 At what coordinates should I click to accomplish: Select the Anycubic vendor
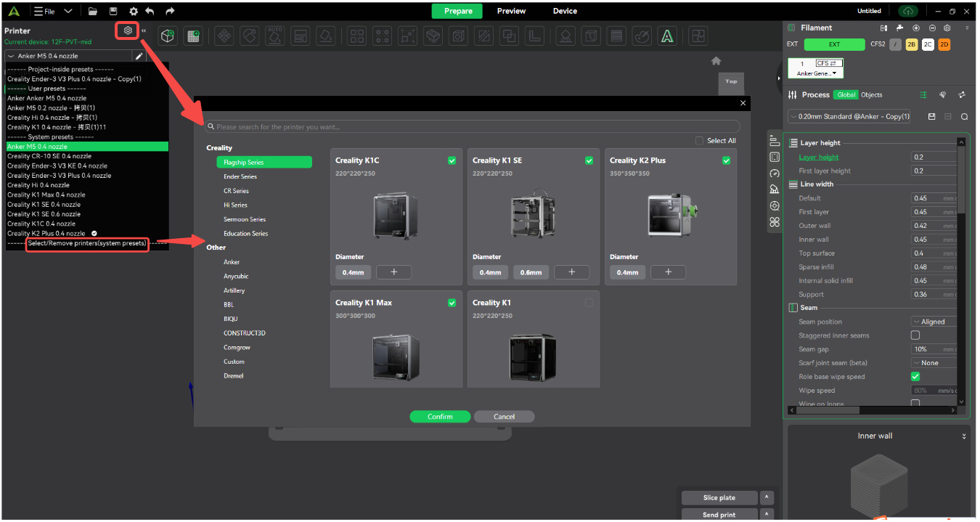(x=236, y=276)
